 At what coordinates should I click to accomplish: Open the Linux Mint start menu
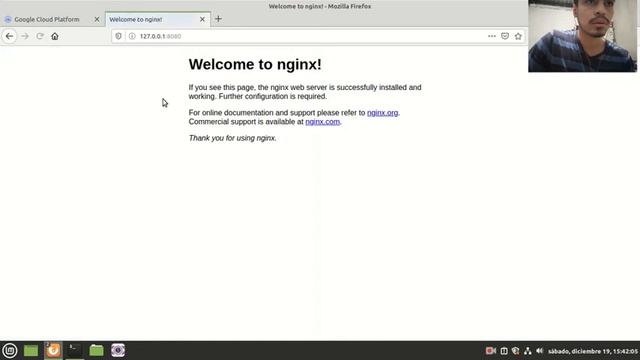coord(10,351)
